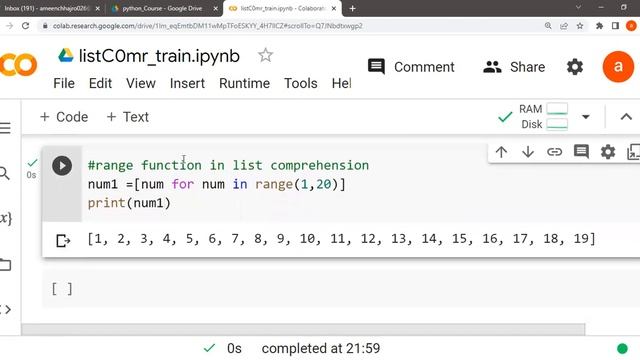Open the Tools menu
The image size is (640, 360).
301,83
